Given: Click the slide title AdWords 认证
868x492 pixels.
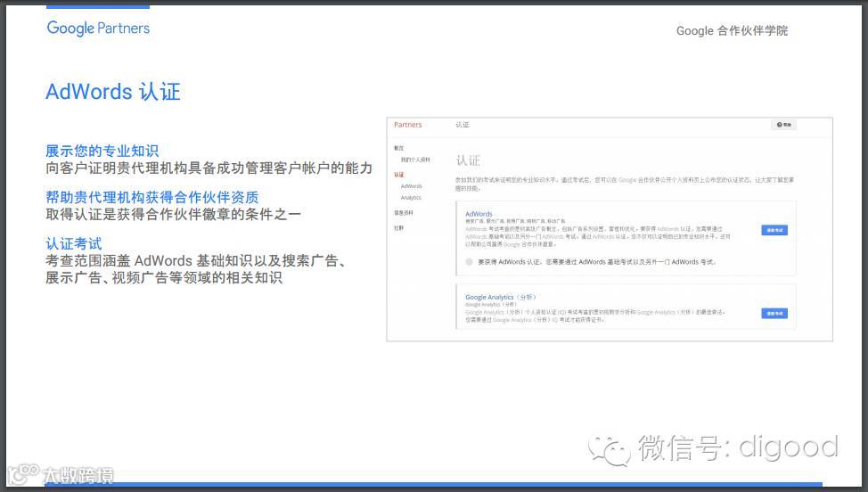Looking at the screenshot, I should point(113,91).
